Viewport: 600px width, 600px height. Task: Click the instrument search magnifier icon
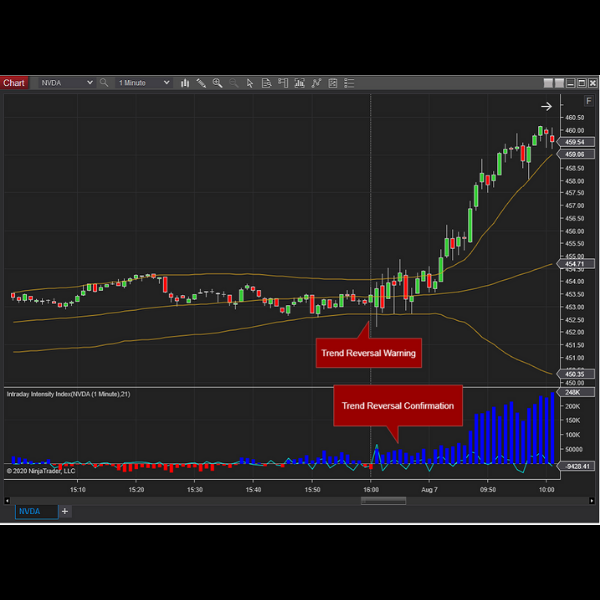pos(104,83)
